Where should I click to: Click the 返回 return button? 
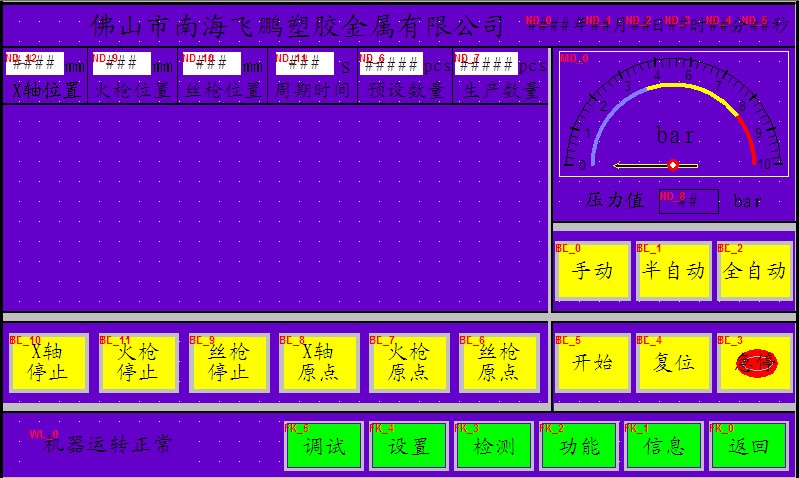746,446
